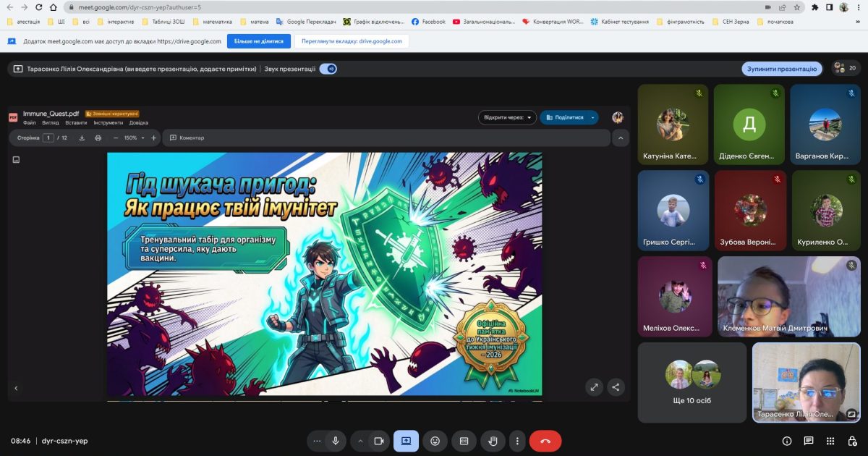Open the 'Інструменти' menu

(x=108, y=123)
